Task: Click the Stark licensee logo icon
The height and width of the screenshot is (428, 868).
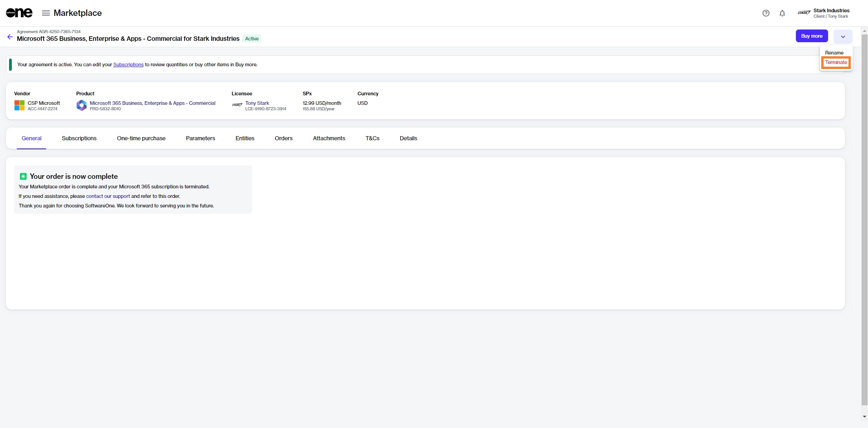Action: pos(237,105)
